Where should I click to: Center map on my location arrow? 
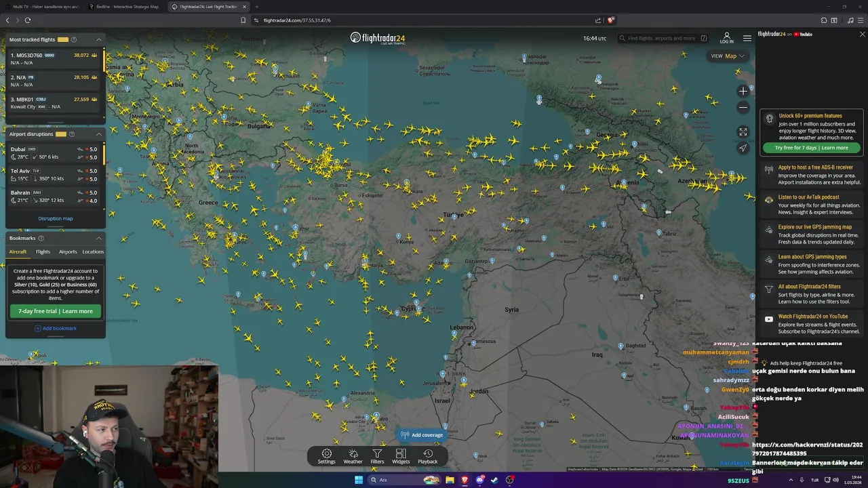[743, 148]
